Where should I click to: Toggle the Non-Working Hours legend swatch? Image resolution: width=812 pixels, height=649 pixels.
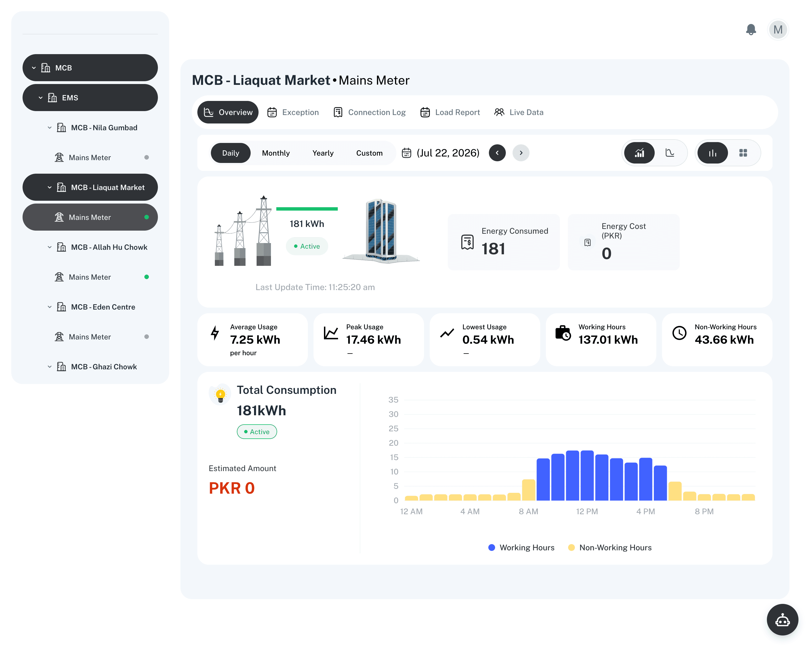[x=571, y=547]
